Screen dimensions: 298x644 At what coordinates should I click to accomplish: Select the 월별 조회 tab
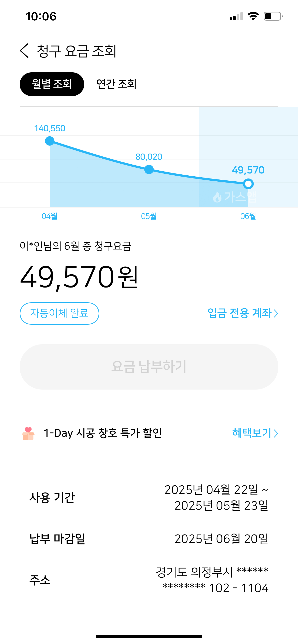[x=52, y=84]
